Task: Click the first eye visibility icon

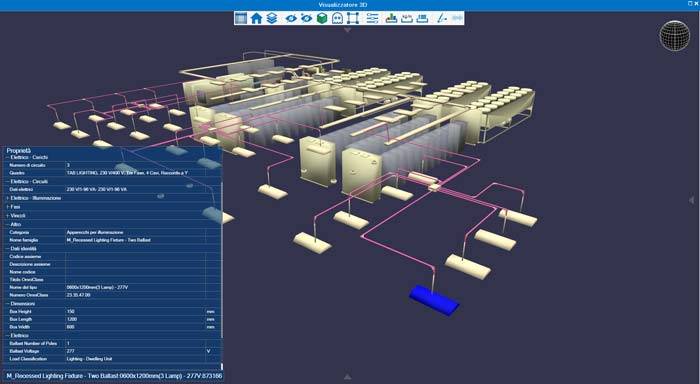Action: click(x=291, y=18)
